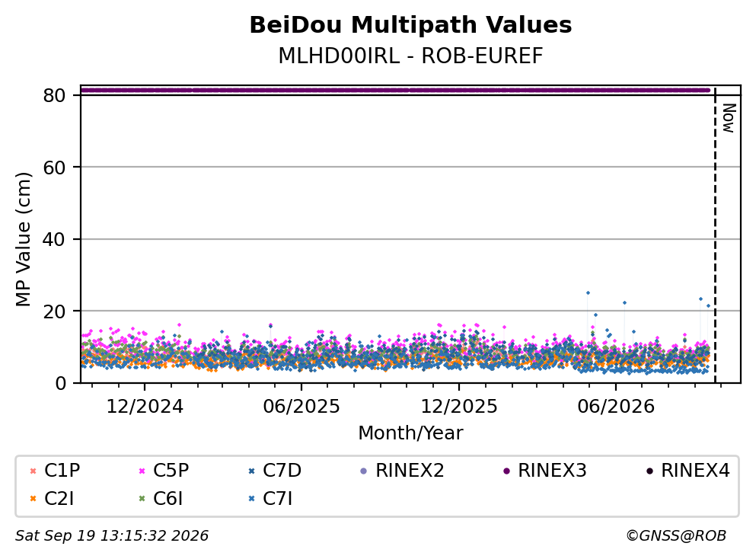Click the C5P magenta legend marker
The image size is (756, 559).
(x=142, y=471)
